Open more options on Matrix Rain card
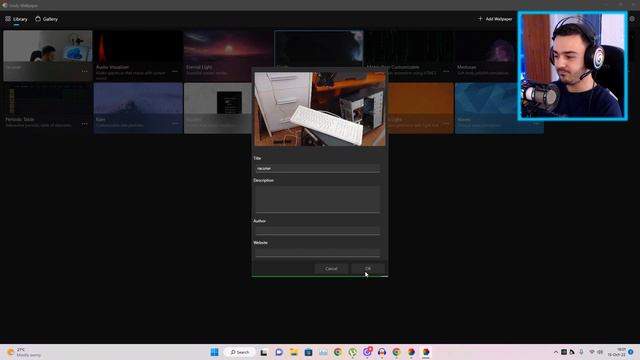The image size is (640, 360). click(446, 71)
